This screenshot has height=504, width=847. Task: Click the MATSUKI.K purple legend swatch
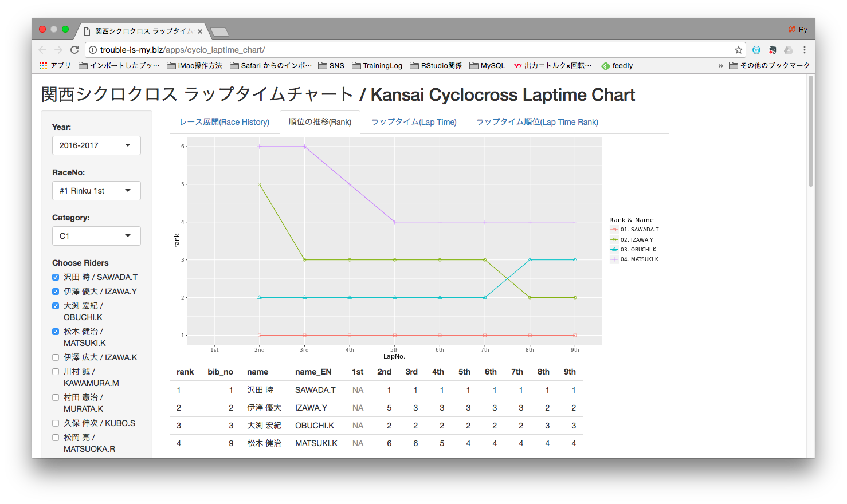click(x=614, y=259)
